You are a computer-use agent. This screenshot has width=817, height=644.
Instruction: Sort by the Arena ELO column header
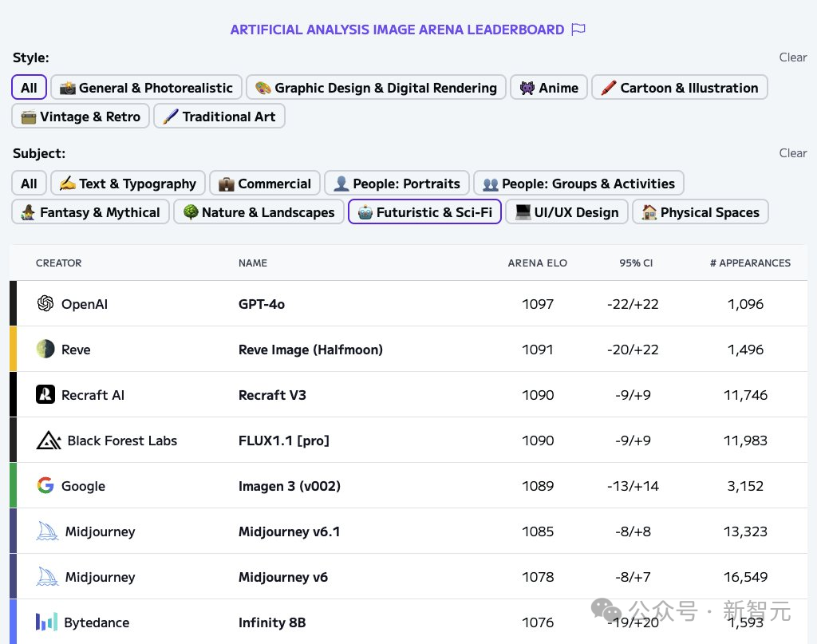(537, 263)
